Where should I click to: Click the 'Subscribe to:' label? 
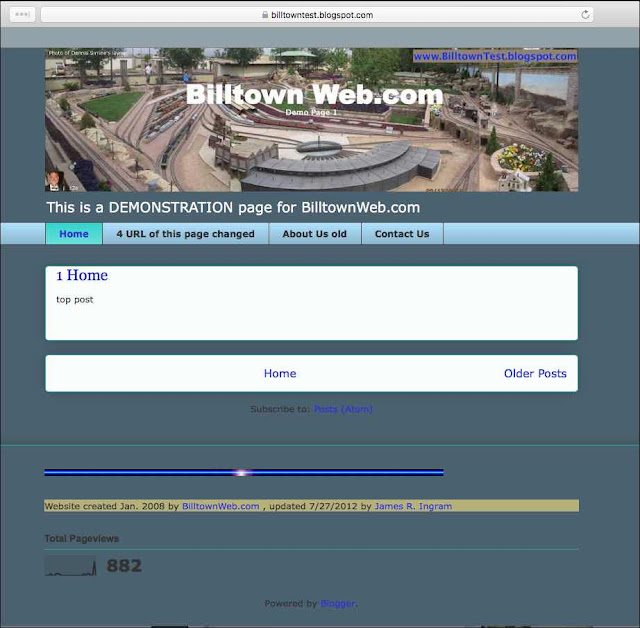[x=280, y=409]
